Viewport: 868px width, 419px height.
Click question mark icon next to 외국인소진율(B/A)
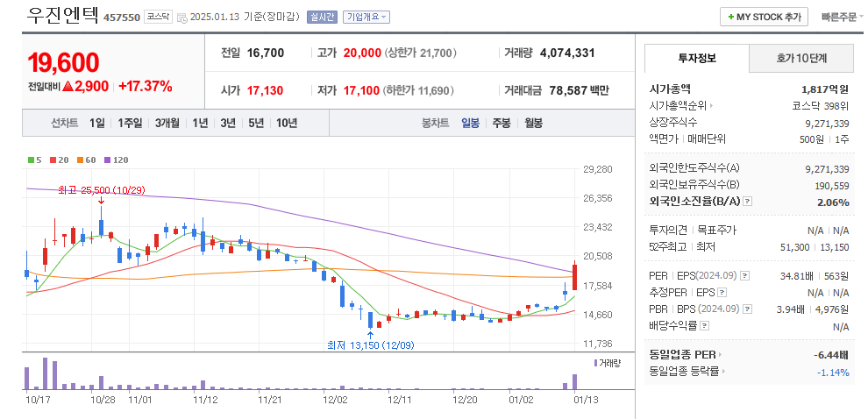tap(747, 202)
